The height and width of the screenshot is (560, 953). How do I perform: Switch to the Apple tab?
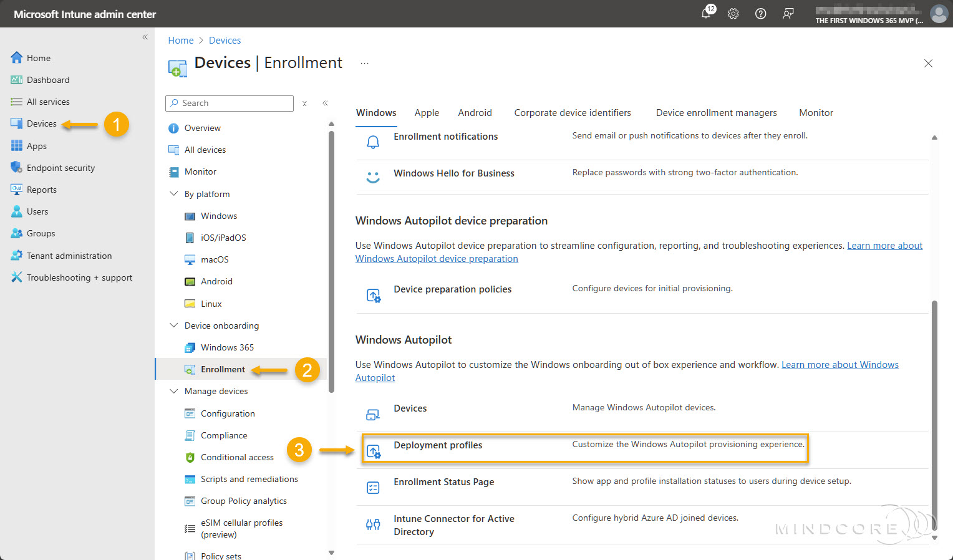427,113
